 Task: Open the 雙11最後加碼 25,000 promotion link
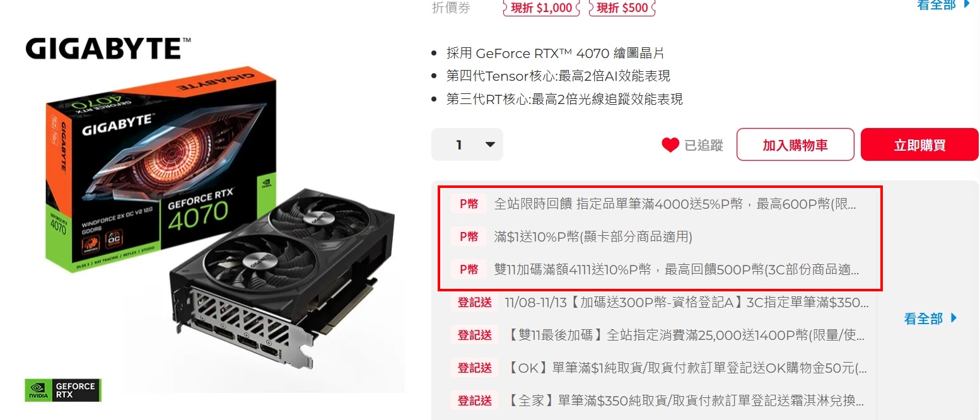tap(685, 335)
